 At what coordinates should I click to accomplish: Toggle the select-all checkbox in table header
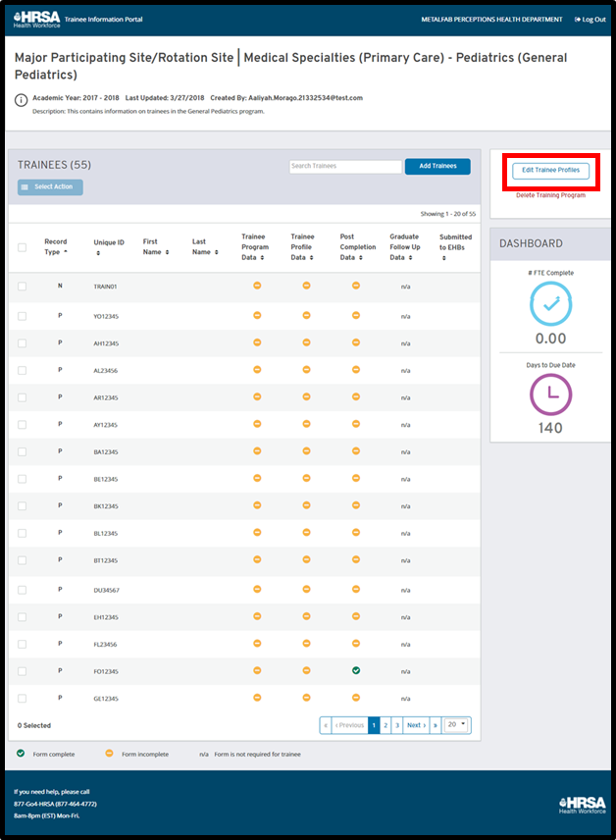click(x=22, y=247)
